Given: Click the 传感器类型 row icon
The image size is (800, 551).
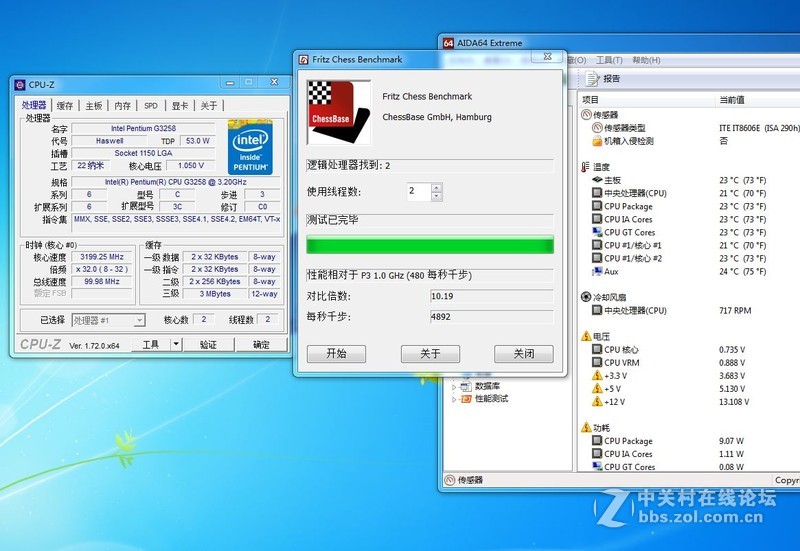Looking at the screenshot, I should point(597,128).
